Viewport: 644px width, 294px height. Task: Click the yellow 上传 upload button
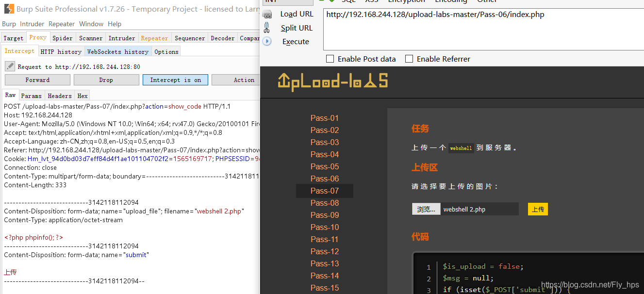[x=538, y=209]
